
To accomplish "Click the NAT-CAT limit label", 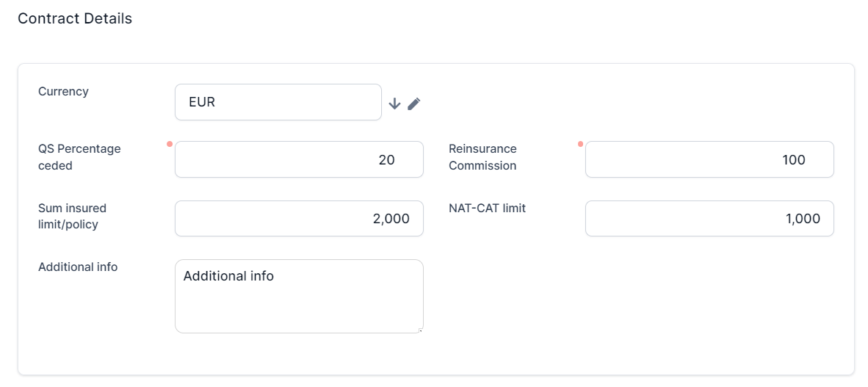I will point(487,209).
